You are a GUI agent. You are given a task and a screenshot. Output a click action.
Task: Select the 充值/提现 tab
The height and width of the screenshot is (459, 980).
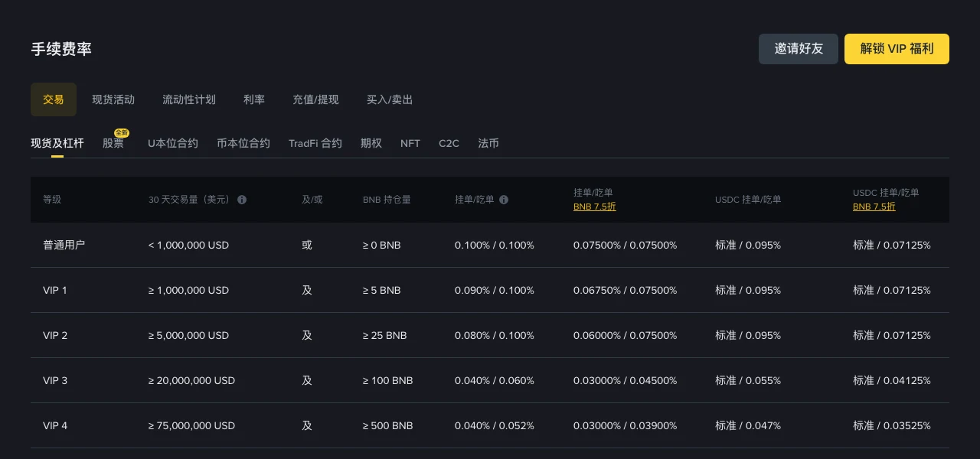tap(315, 99)
